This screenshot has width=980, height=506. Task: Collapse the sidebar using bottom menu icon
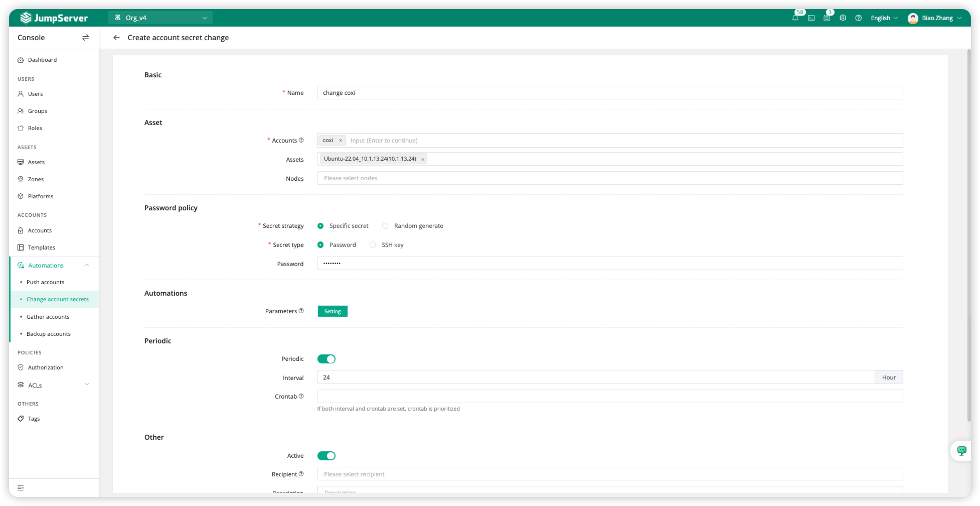point(21,488)
